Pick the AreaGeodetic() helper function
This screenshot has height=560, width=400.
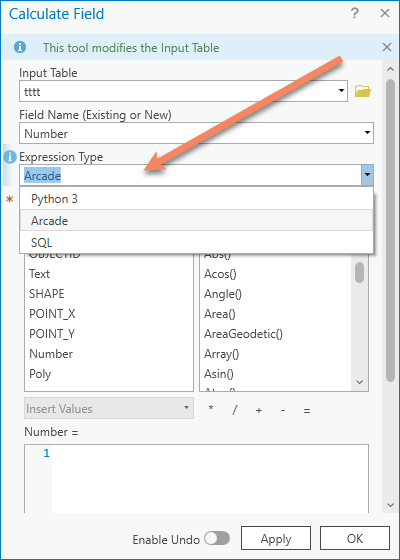[243, 334]
